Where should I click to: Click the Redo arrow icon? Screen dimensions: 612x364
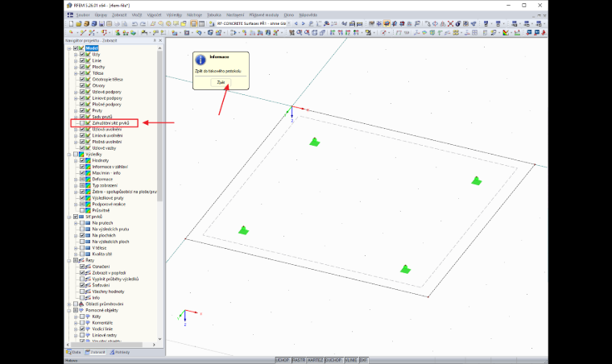(143, 24)
